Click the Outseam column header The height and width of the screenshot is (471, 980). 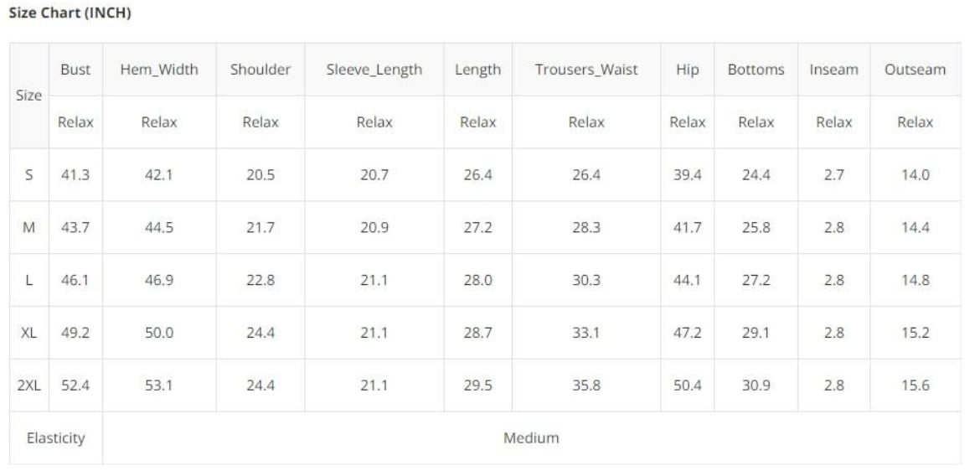coord(915,70)
